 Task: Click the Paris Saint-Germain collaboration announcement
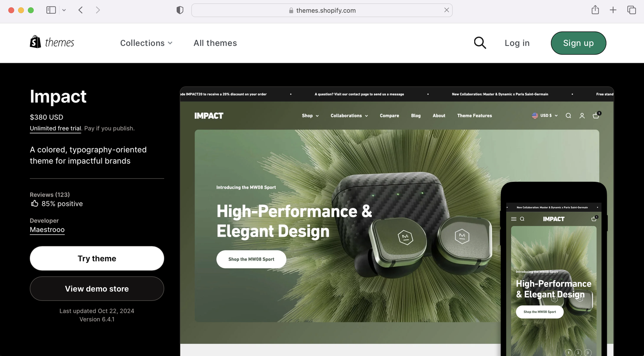(500, 94)
